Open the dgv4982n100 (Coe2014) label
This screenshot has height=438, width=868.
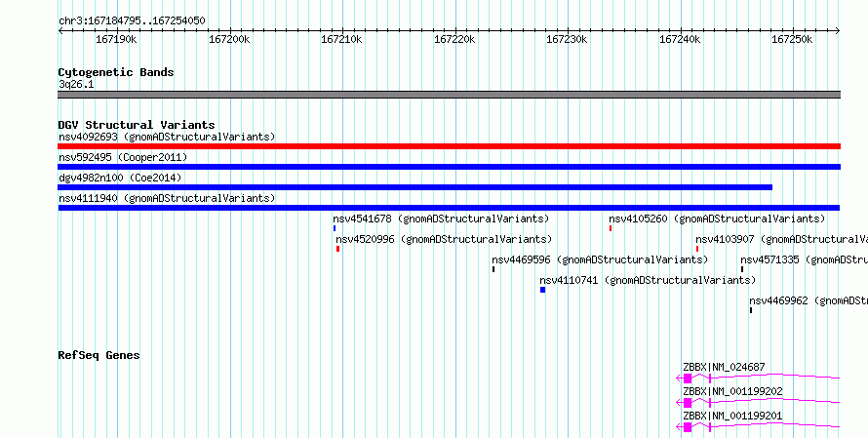click(120, 178)
